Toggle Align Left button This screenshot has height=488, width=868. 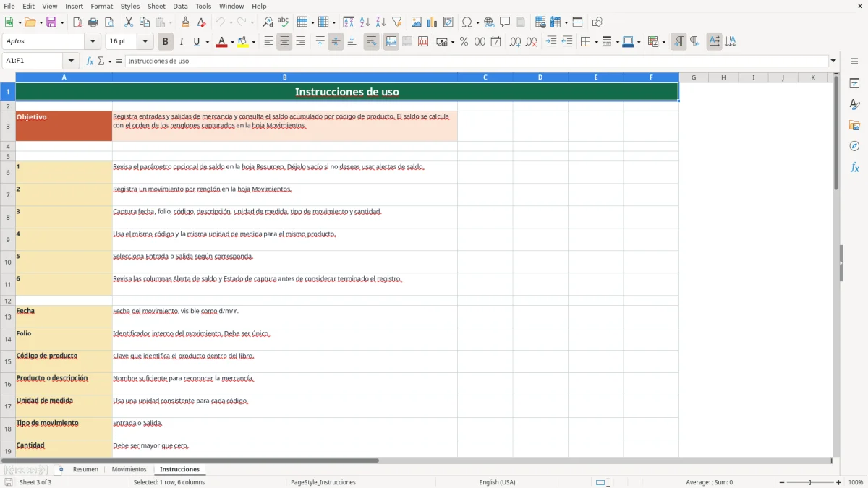268,42
